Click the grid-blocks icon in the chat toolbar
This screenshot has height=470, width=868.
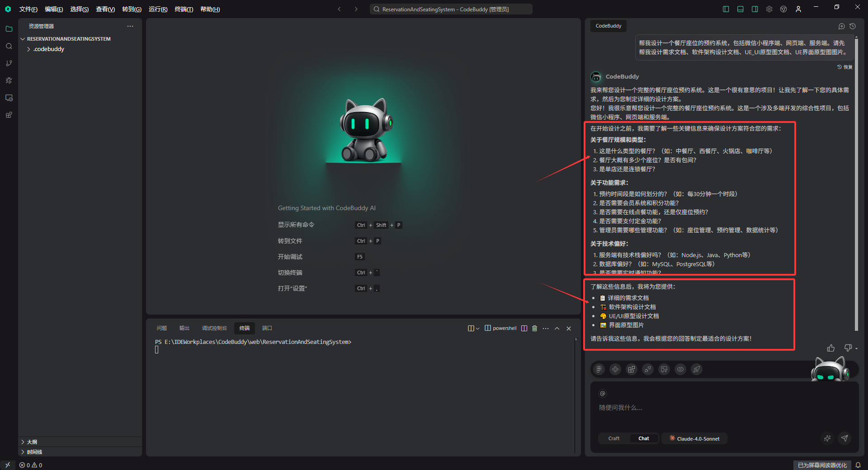[x=632, y=369]
